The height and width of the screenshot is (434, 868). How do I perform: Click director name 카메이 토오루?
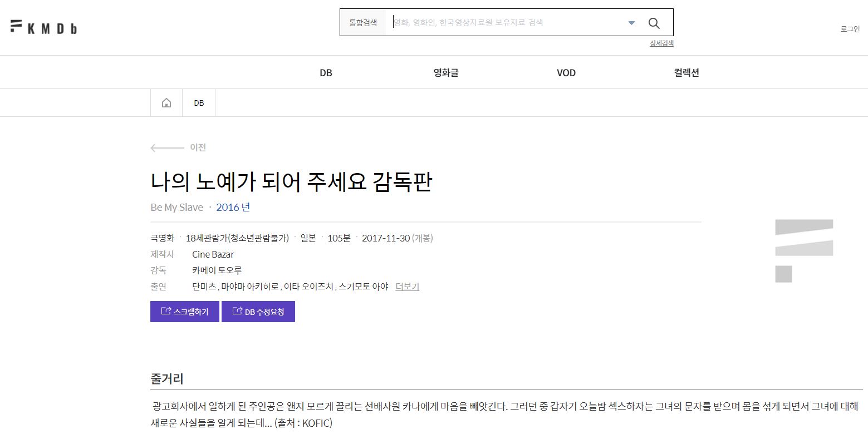coord(217,270)
